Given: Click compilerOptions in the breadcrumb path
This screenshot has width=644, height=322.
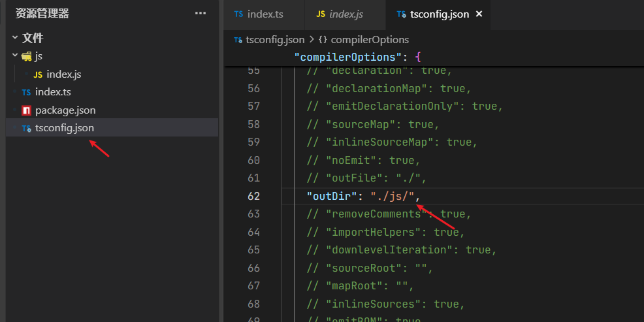Looking at the screenshot, I should [370, 40].
